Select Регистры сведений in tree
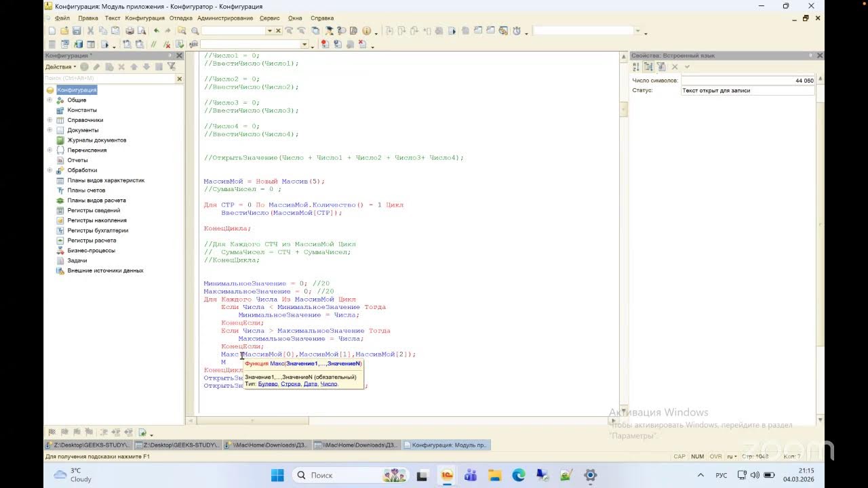Viewport: 868px width, 488px height. (x=94, y=210)
